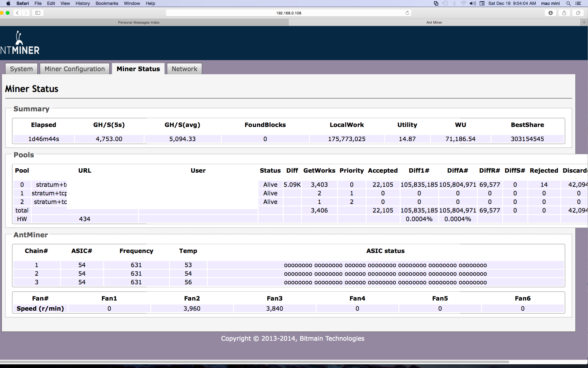The image size is (588, 368).
Task: Click Alive status of pool 1
Action: pyautogui.click(x=270, y=193)
